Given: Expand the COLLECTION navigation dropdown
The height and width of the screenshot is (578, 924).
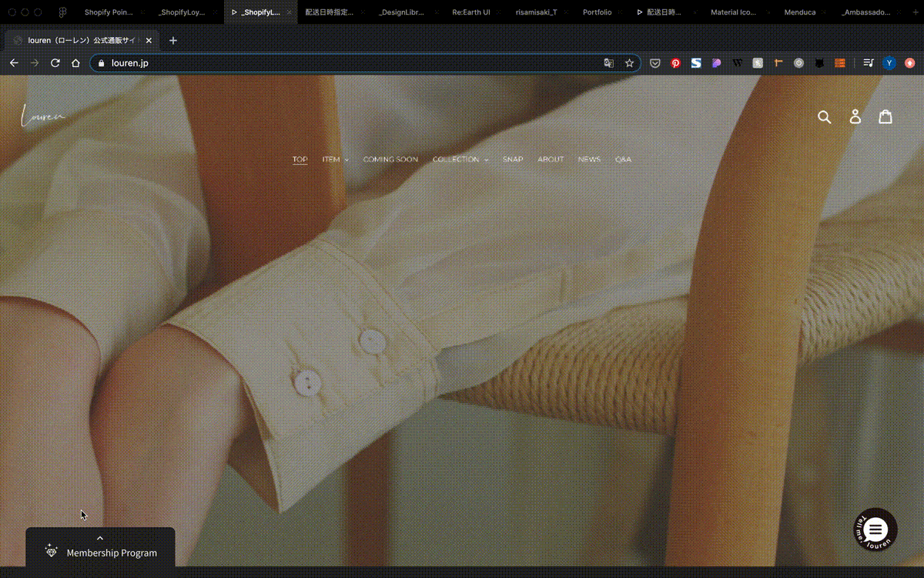Looking at the screenshot, I should tap(460, 160).
